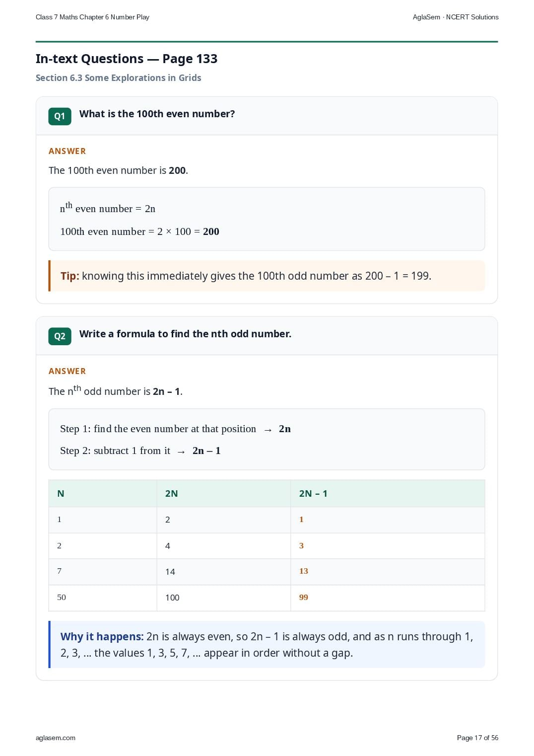Click the Why it happens callout

pos(267,645)
